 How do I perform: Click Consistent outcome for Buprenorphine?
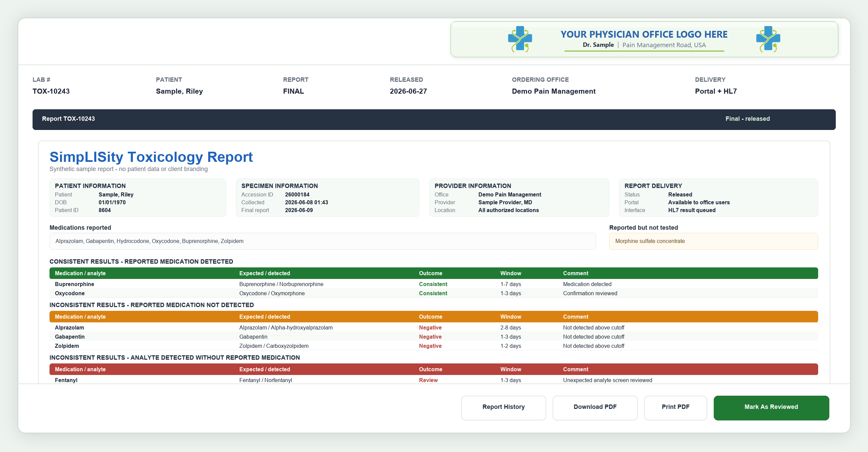coord(433,284)
